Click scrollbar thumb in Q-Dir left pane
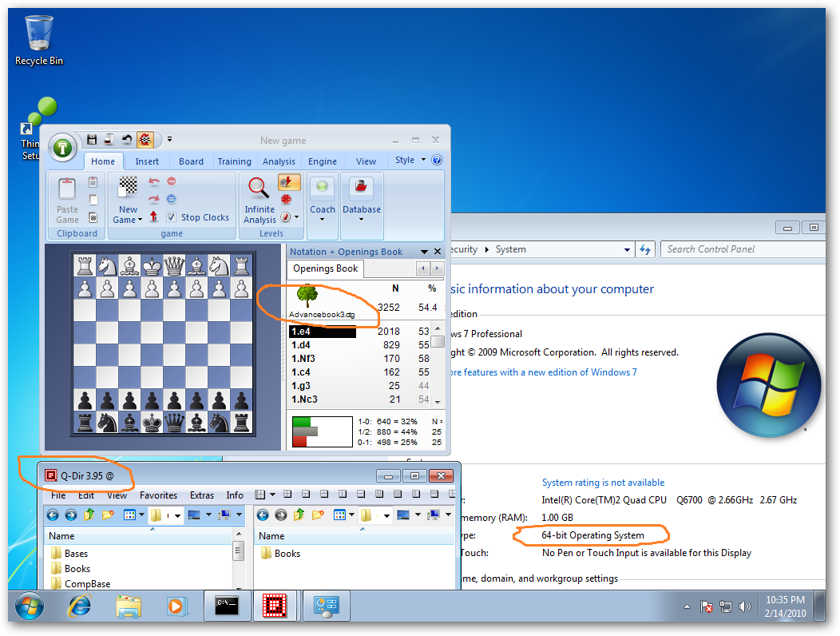840x636 pixels. click(239, 551)
